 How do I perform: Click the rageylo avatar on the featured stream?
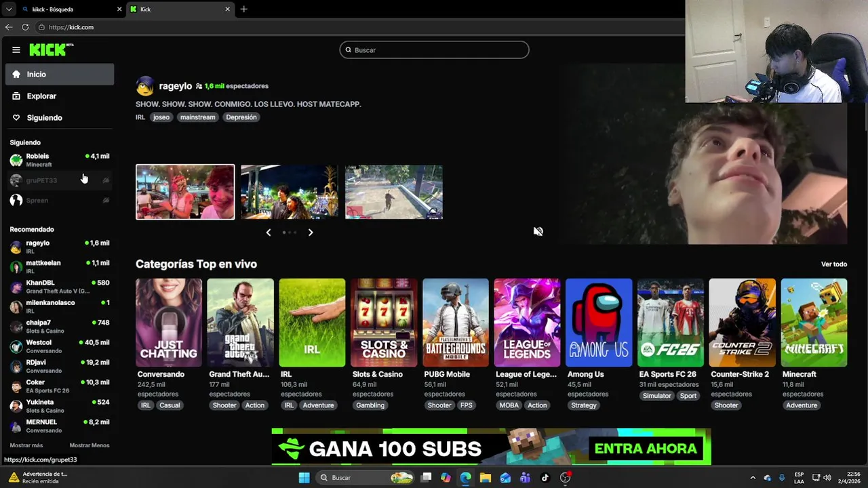[144, 86]
